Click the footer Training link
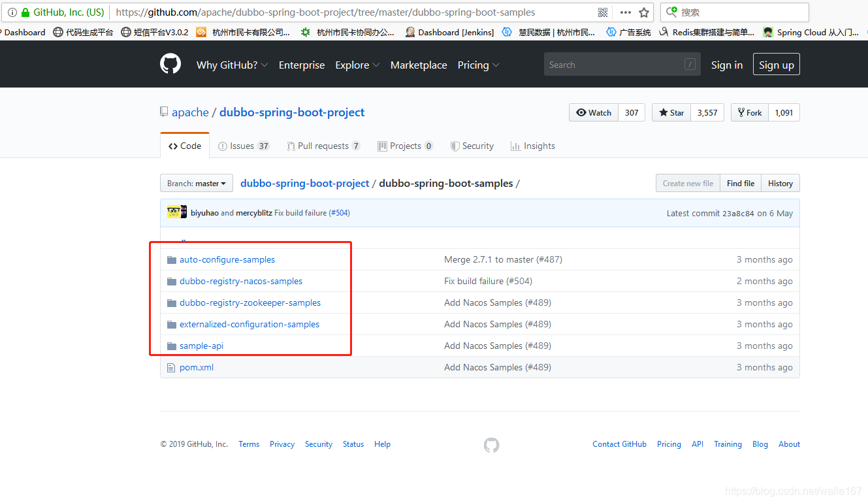 click(728, 444)
